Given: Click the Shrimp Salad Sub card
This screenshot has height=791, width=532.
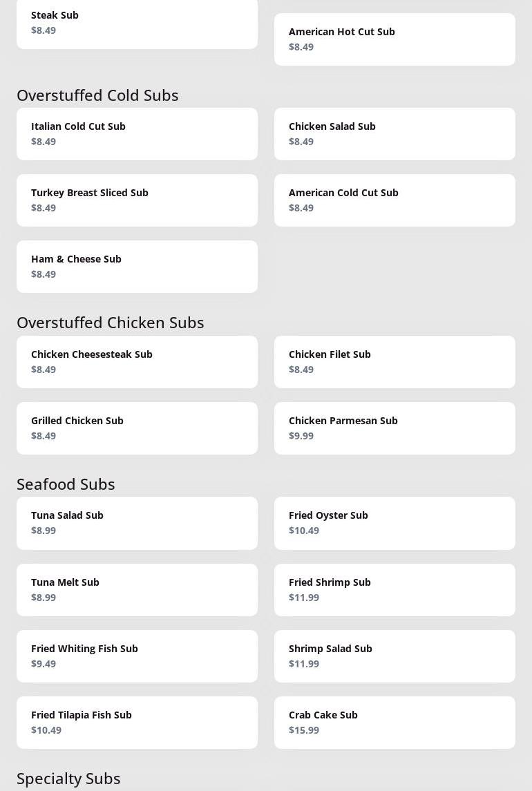Looking at the screenshot, I should [395, 656].
